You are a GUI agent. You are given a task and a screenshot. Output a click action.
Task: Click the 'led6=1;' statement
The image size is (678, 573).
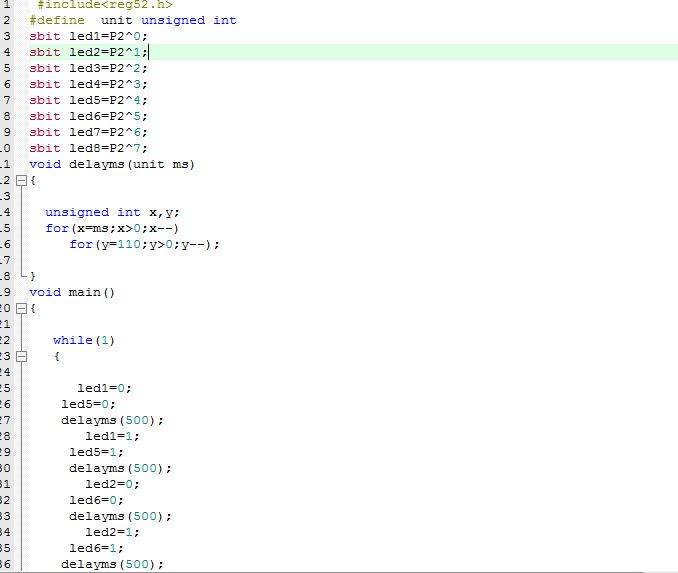[96, 548]
